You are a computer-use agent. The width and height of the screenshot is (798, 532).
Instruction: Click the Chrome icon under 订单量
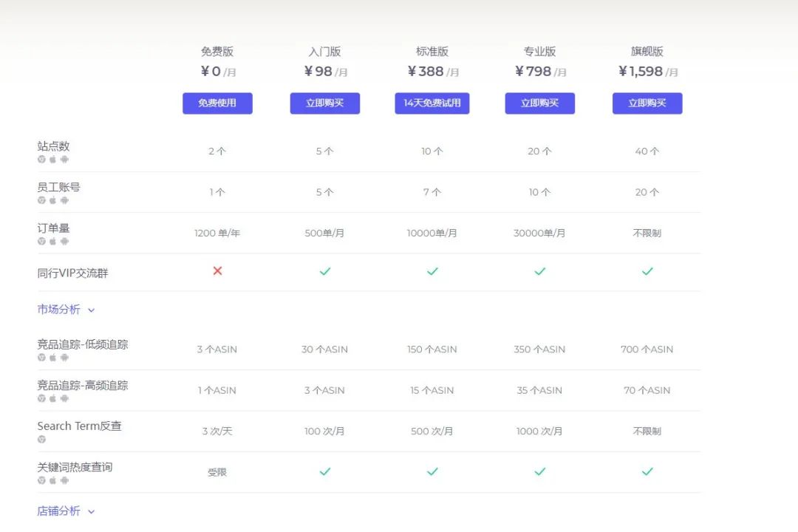(41, 240)
